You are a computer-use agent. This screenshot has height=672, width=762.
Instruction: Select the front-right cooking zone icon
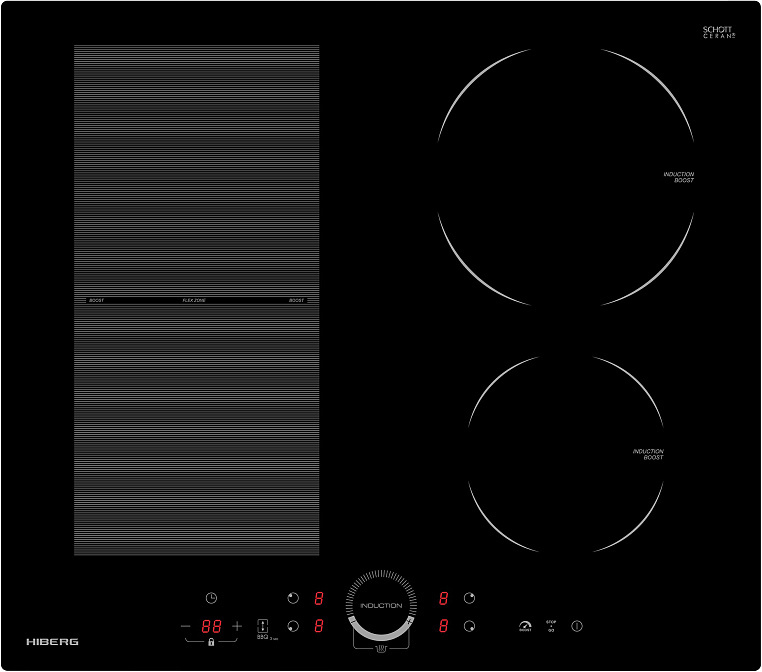(469, 627)
